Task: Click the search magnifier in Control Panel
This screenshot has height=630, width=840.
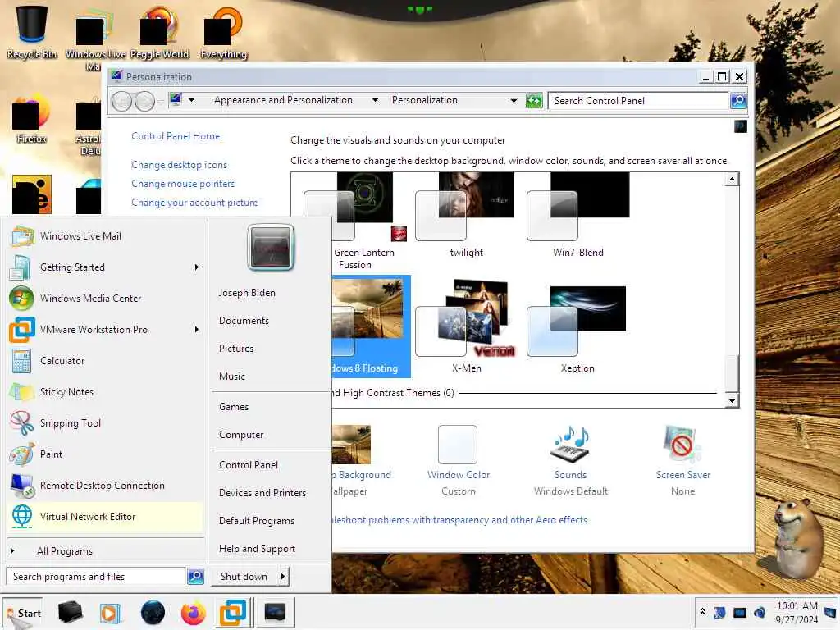Action: tap(738, 101)
